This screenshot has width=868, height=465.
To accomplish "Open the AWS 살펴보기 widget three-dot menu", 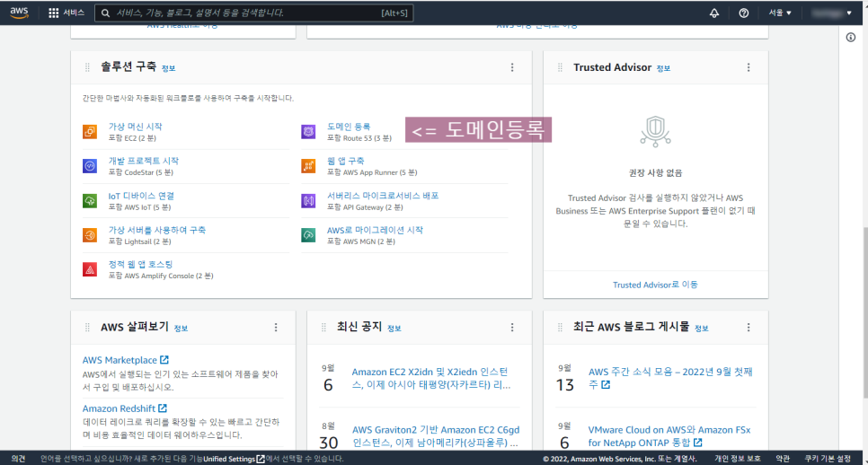I will tap(276, 328).
